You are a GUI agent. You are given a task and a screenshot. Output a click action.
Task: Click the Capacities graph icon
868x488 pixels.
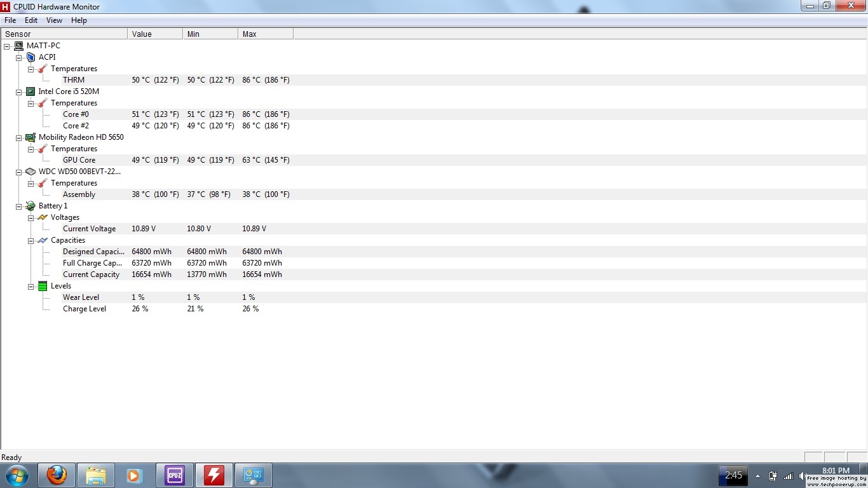[x=43, y=240]
